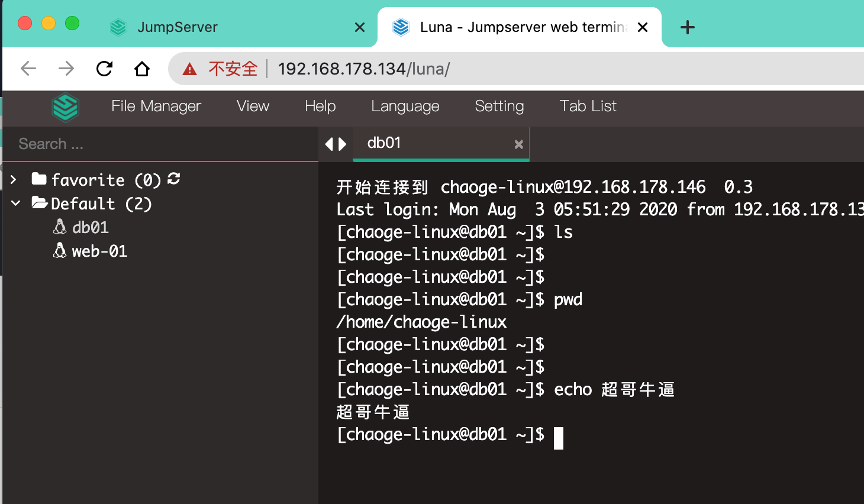Refresh the asset tree next to favorite

pyautogui.click(x=174, y=179)
